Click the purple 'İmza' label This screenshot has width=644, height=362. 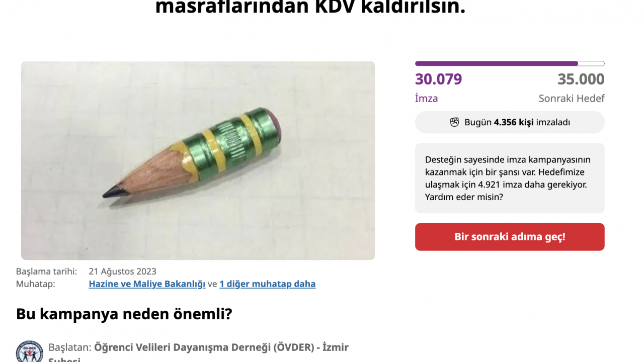pos(426,99)
